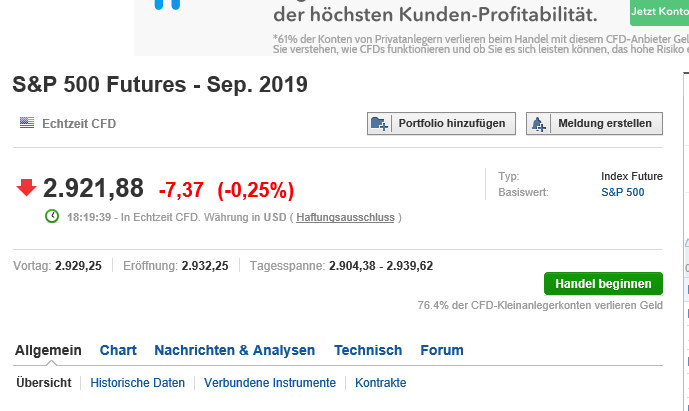Click the bell icon on Meldung erstellen

coord(540,124)
